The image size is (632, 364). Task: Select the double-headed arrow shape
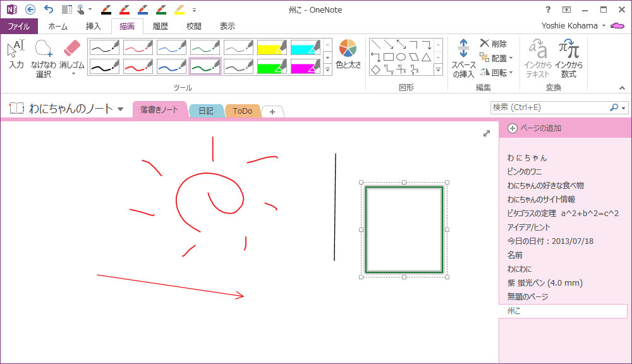[x=401, y=44]
